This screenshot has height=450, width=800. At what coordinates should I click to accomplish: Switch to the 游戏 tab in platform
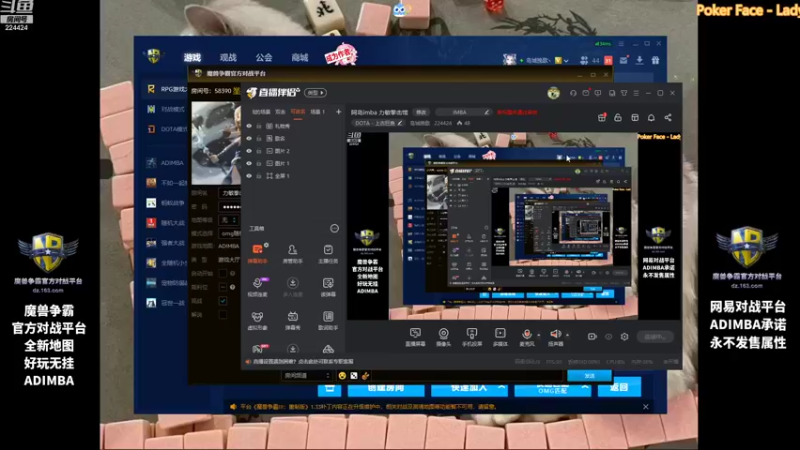pos(192,58)
